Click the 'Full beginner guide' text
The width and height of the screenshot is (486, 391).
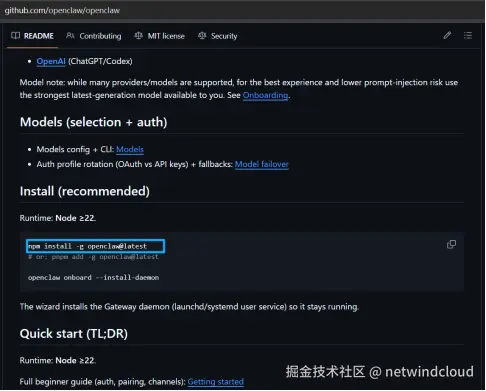[103, 382]
